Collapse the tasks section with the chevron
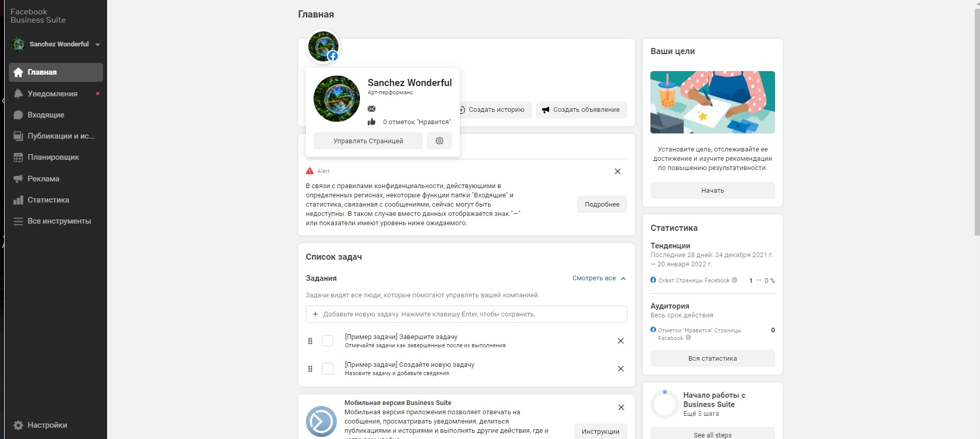980x439 pixels. pyautogui.click(x=623, y=278)
